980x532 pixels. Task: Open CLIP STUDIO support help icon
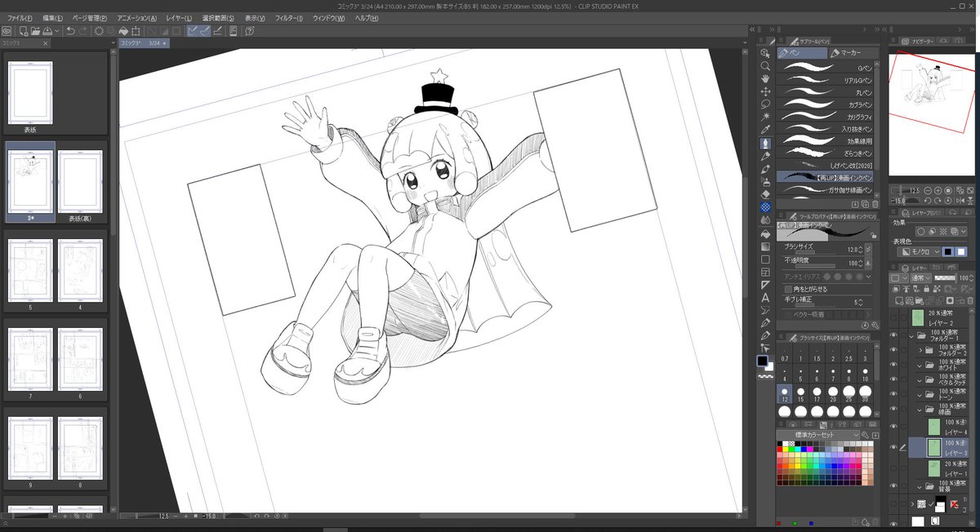[x=248, y=31]
